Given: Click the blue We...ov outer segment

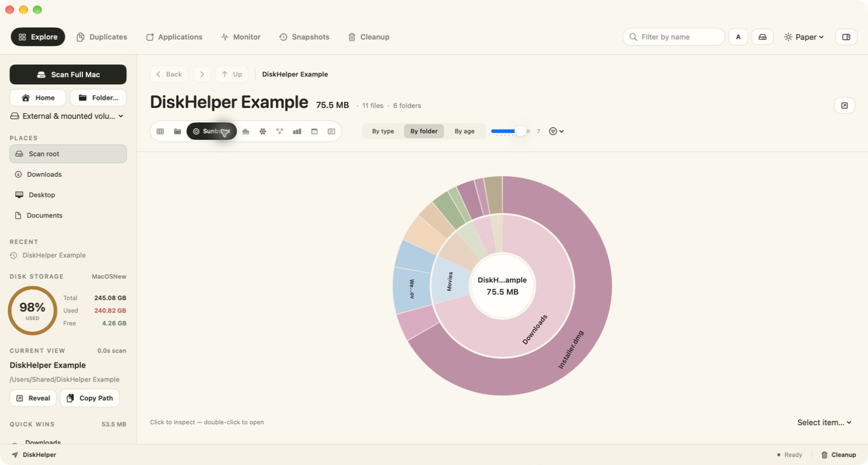Looking at the screenshot, I should [412, 289].
